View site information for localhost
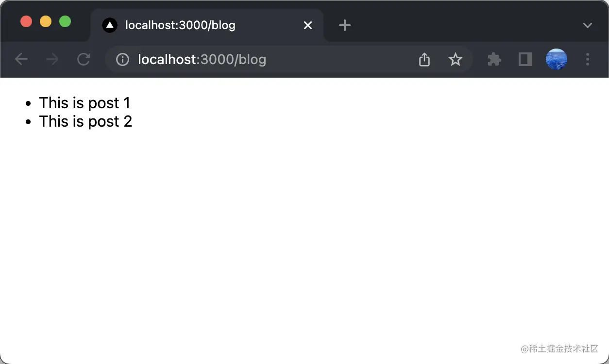Image resolution: width=609 pixels, height=364 pixels. click(122, 60)
